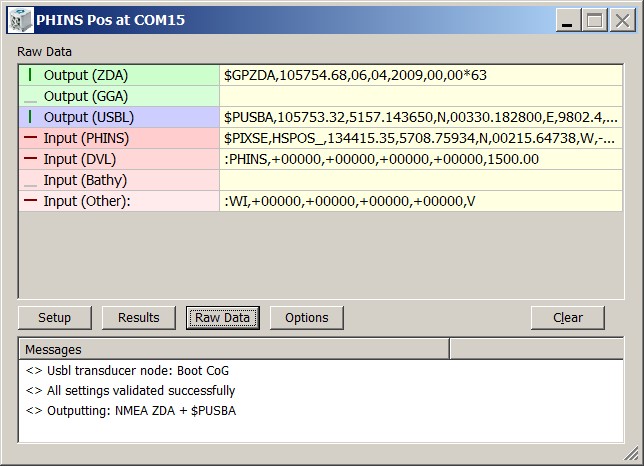Maximize the PHINS Pos window
The height and width of the screenshot is (466, 644).
click(x=595, y=20)
